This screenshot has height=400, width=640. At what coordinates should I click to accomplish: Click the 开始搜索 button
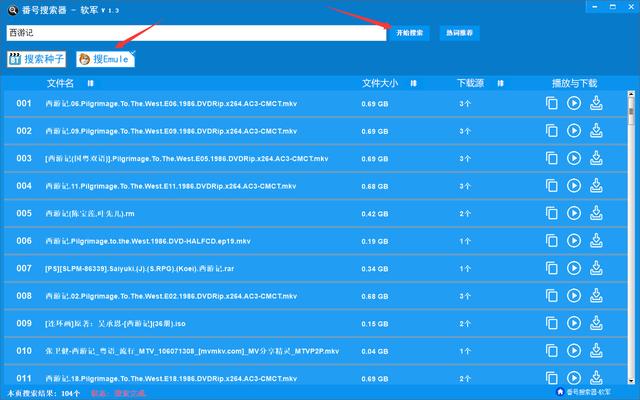410,33
